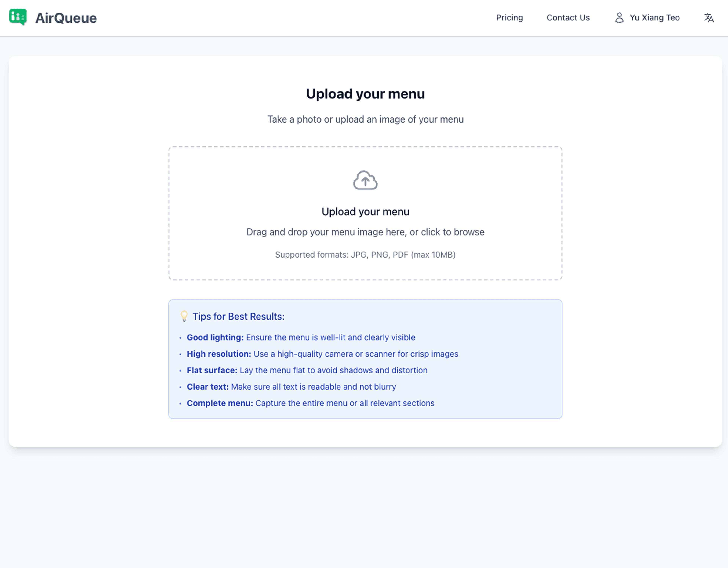Click the user profile icon
Screen dimensions: 728x568
pos(619,18)
